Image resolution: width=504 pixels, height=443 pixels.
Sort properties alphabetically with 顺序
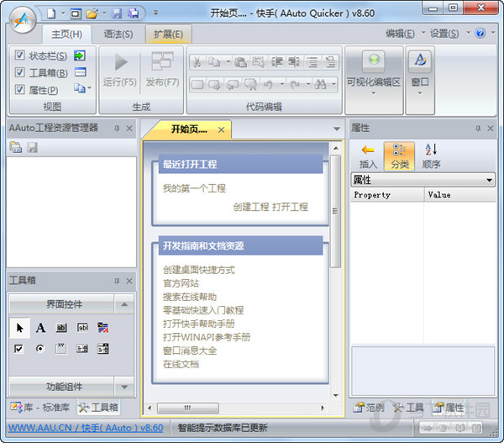[431, 156]
